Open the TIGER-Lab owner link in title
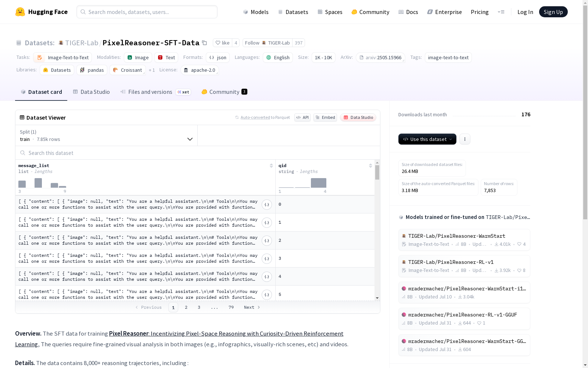Viewport: 588px width, 368px height. 82,43
